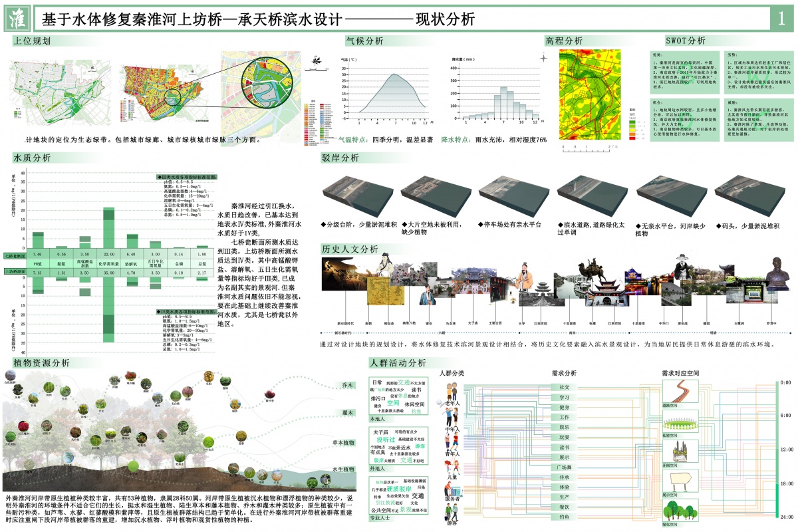The height and width of the screenshot is (532, 798).
Task: Open the block captioned 码头，少量淤泥堆积
Action: point(750,197)
